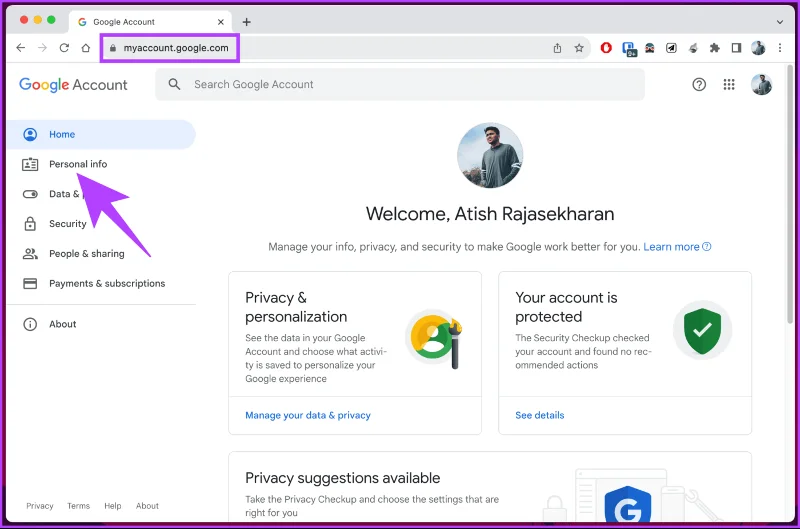Open the Privacy & personalization card heading
The image size is (800, 529).
pyautogui.click(x=296, y=307)
